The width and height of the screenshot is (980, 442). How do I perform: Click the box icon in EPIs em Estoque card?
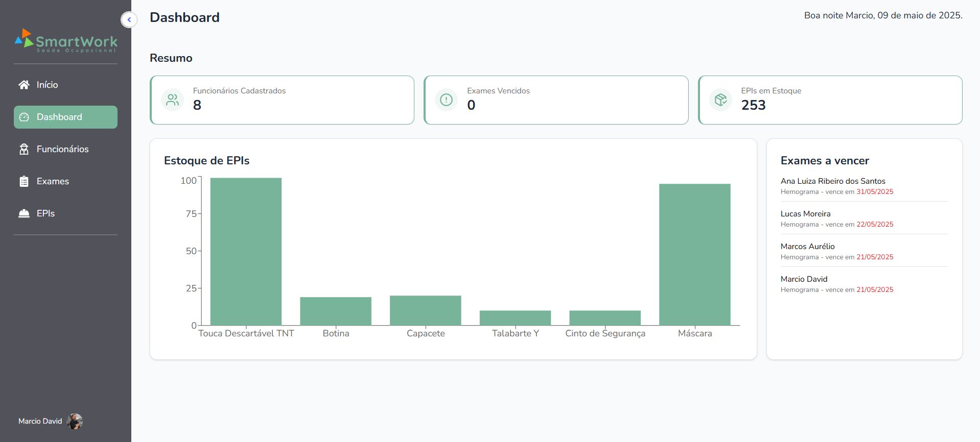tap(720, 100)
